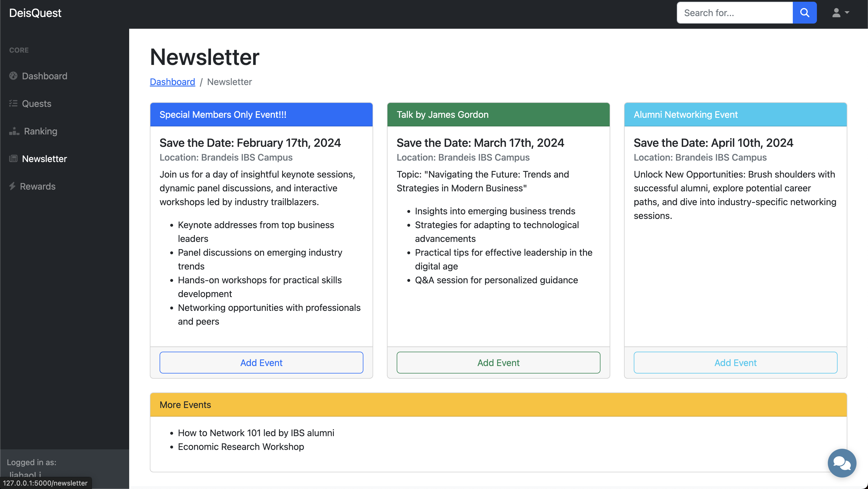Add the Special Members Only event
This screenshot has height=489, width=868.
(x=261, y=363)
